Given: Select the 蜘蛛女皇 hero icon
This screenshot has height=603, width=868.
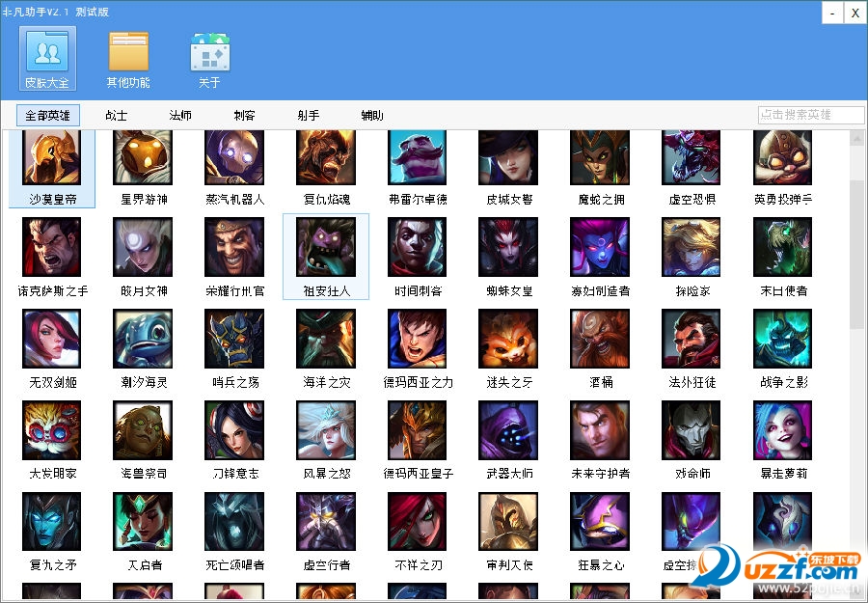Looking at the screenshot, I should [508, 247].
